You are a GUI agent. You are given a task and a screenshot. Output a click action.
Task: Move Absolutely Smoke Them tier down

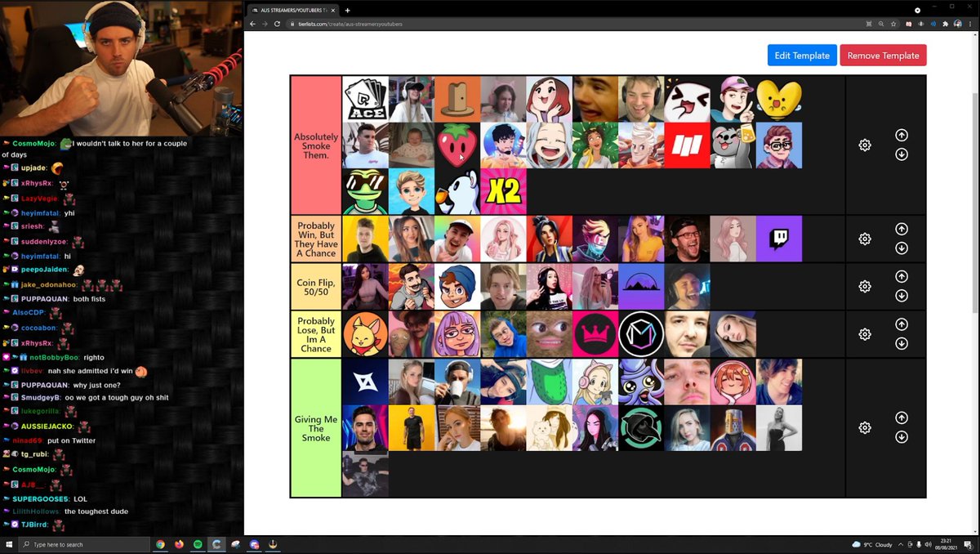[902, 154]
